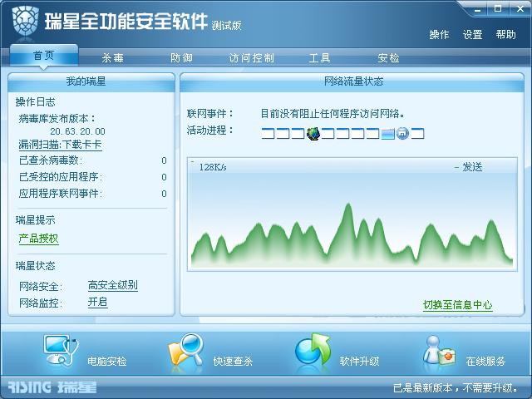Open 在线服务 online service person icon
The height and width of the screenshot is (399, 532).
tap(439, 350)
